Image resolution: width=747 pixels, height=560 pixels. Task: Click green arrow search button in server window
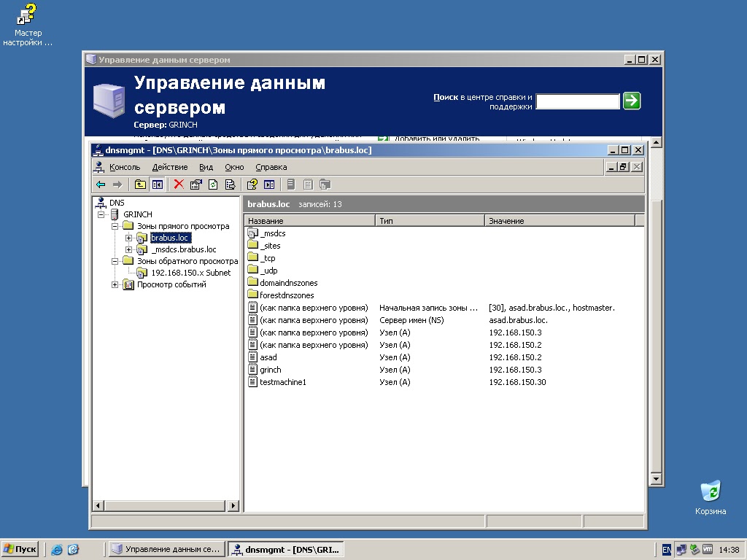click(x=632, y=101)
